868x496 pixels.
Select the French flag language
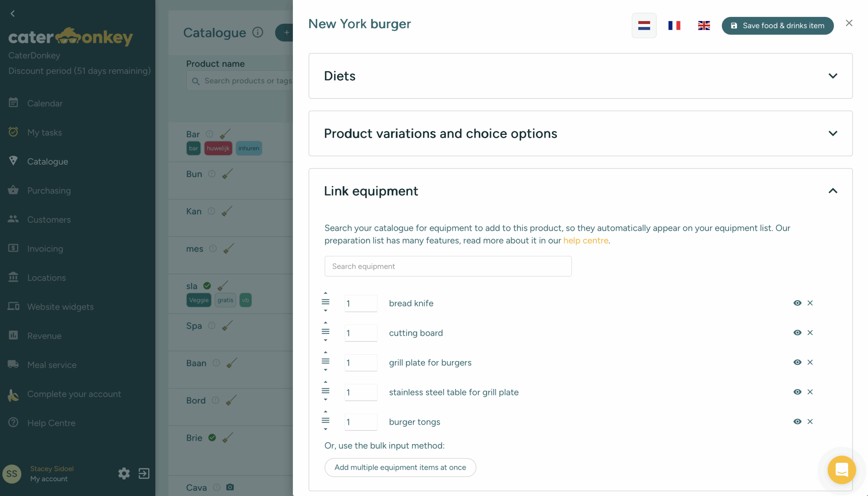(x=673, y=25)
